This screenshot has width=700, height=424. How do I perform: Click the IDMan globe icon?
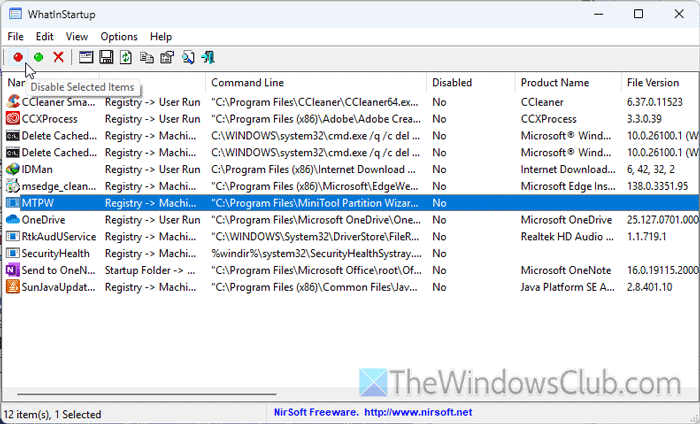coord(13,169)
